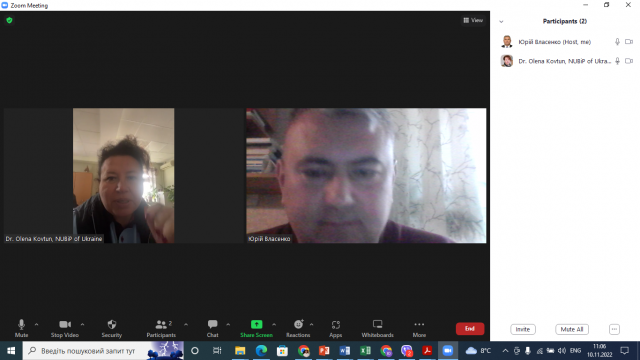
Task: Open File Explorer from taskbar
Action: point(240,351)
